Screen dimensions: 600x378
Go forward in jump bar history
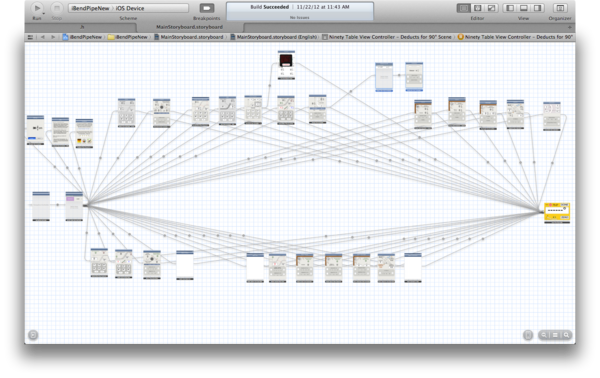(x=53, y=37)
